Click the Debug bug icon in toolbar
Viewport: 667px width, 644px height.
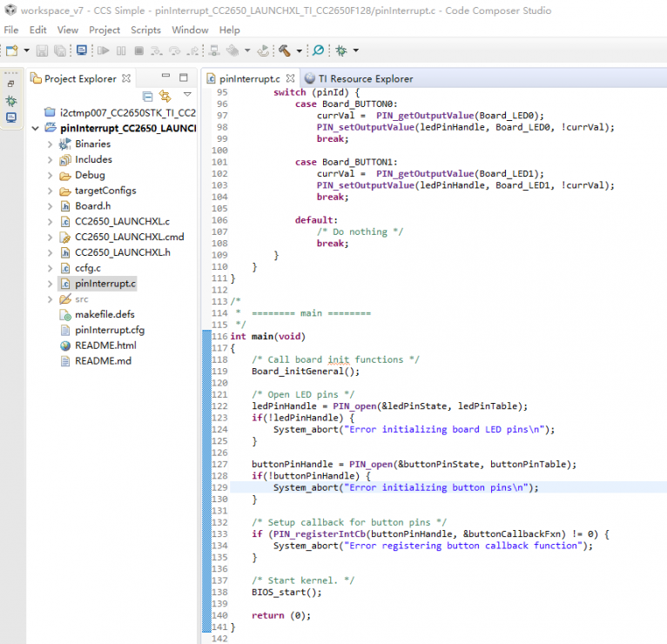340,51
